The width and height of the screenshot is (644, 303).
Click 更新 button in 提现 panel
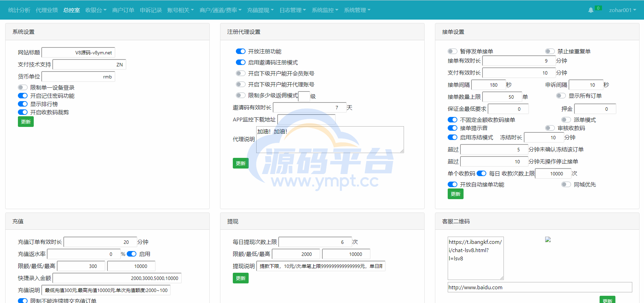(x=241, y=278)
